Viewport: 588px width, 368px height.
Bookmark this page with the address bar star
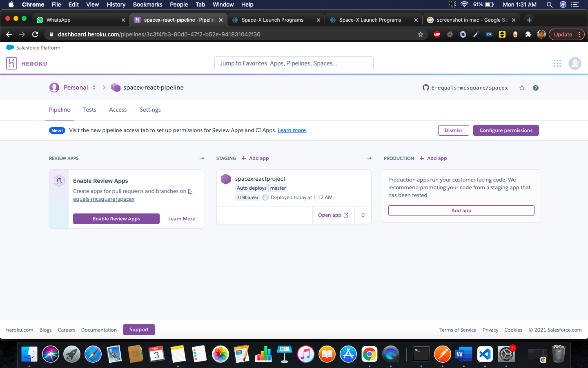[x=421, y=34]
